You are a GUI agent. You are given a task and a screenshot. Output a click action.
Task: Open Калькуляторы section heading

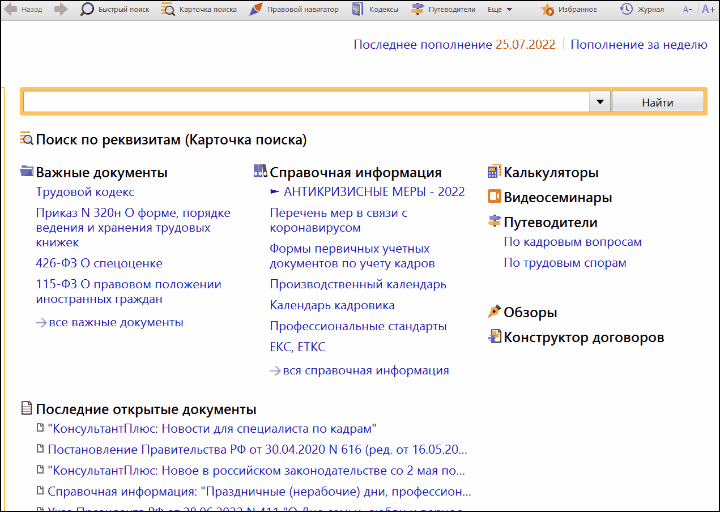point(551,173)
